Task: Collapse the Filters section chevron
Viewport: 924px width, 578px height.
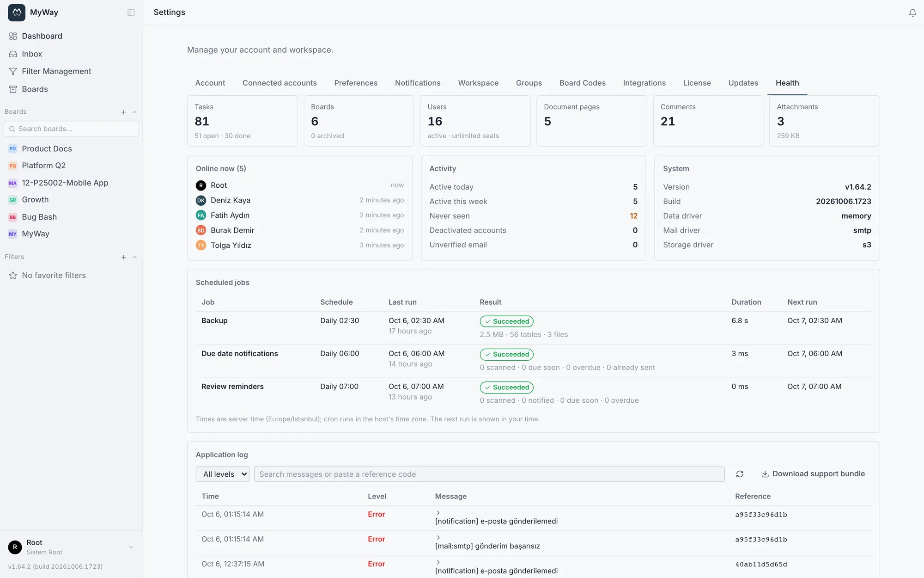Action: (134, 257)
